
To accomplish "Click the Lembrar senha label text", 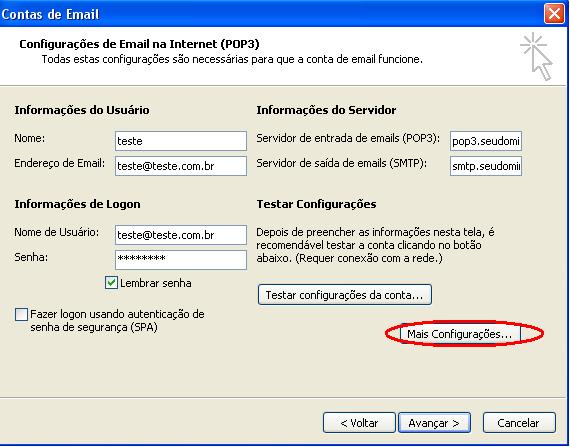I will coord(156,283).
